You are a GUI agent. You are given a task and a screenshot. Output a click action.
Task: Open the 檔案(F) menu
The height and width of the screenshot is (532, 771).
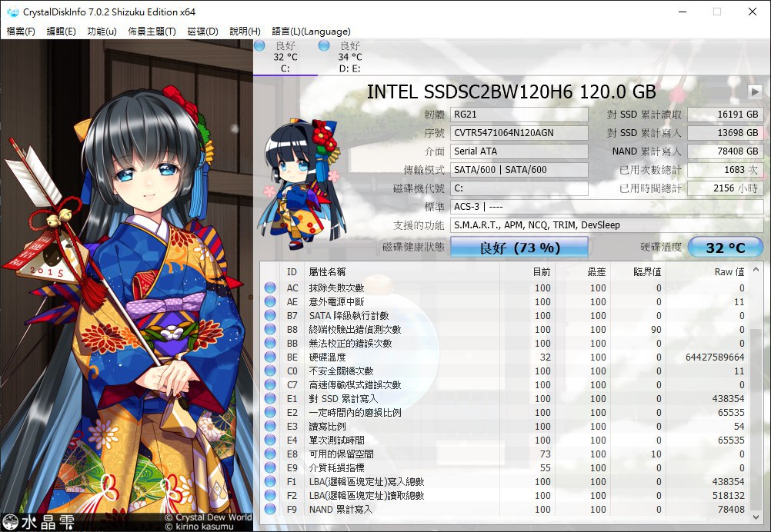point(21,32)
